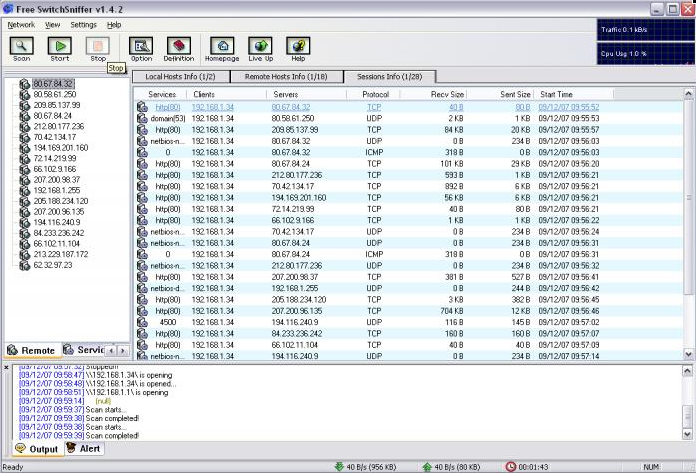Switch to the Alert tab

[84, 449]
